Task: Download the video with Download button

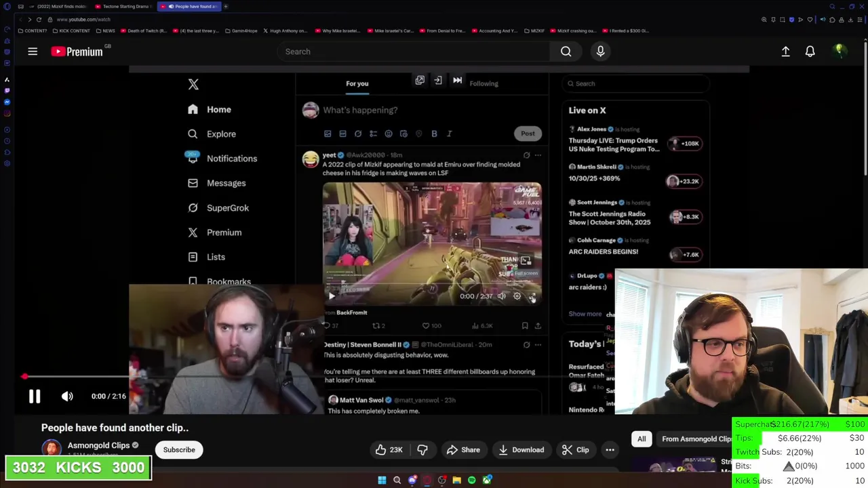Action: [521, 450]
